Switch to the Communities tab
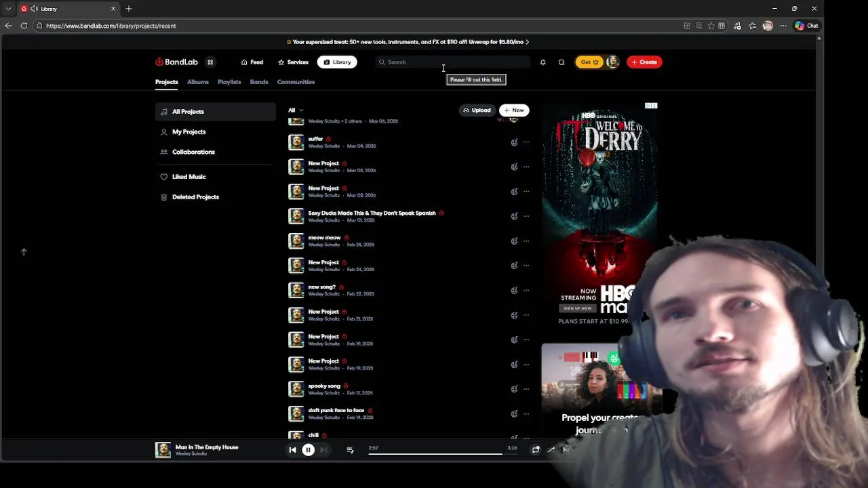868x488 pixels. click(x=296, y=82)
